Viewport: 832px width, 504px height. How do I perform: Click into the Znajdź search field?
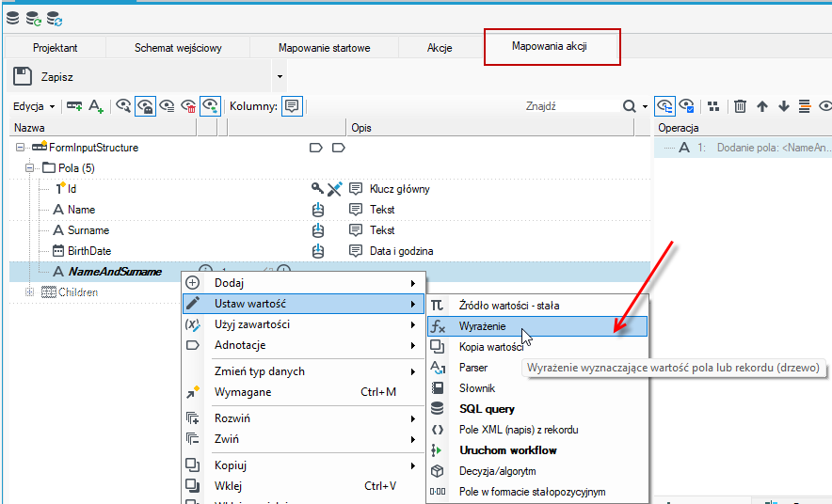[570, 106]
